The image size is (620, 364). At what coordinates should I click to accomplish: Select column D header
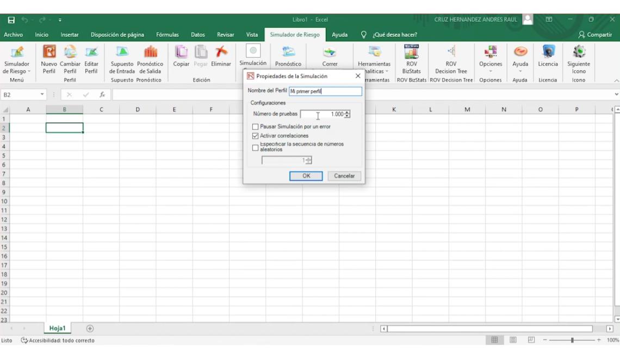click(x=138, y=109)
